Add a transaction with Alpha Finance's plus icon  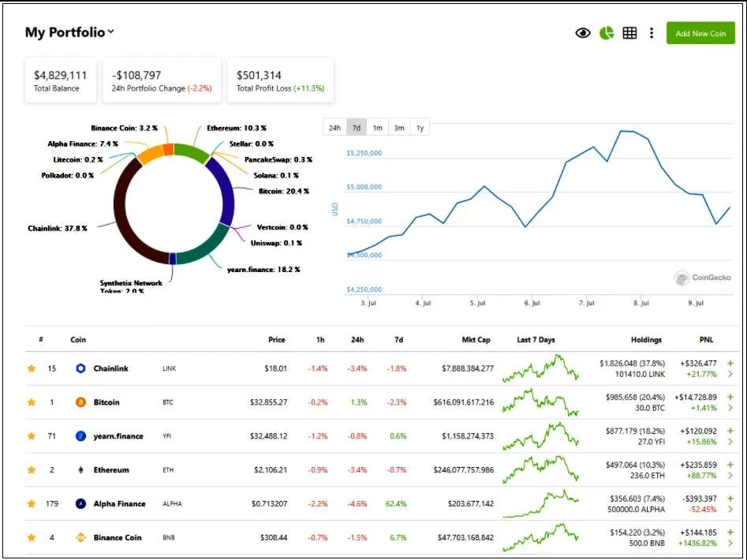pos(730,498)
